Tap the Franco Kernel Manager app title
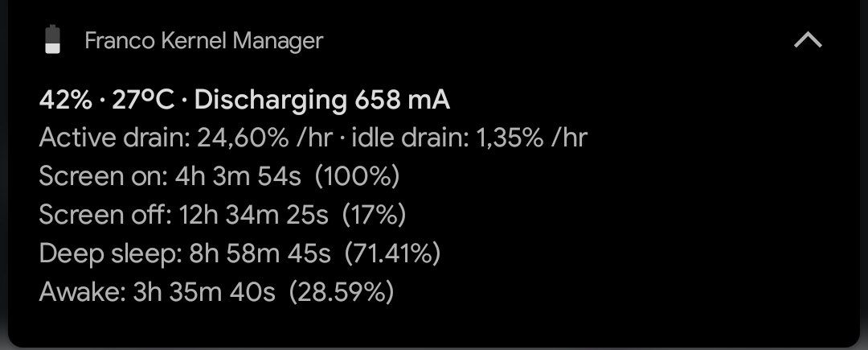 click(203, 41)
